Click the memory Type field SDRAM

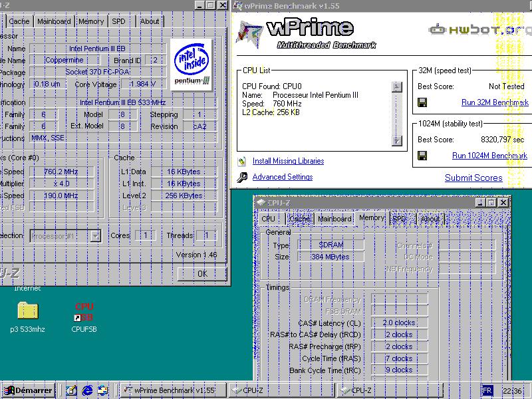331,245
